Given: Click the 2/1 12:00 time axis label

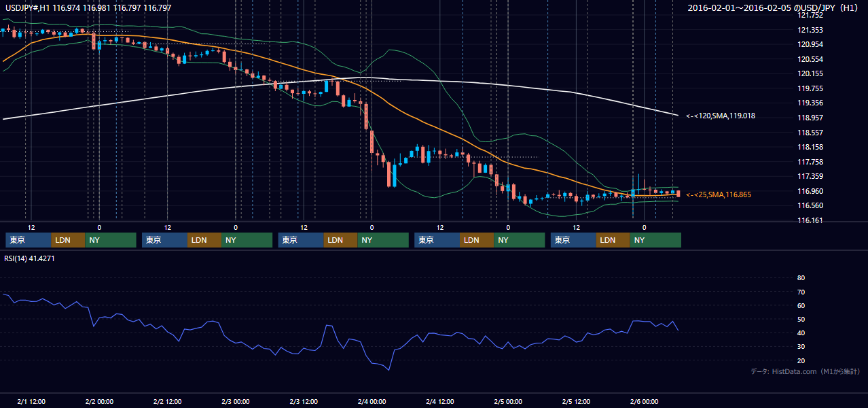Looking at the screenshot, I should pyautogui.click(x=31, y=402).
